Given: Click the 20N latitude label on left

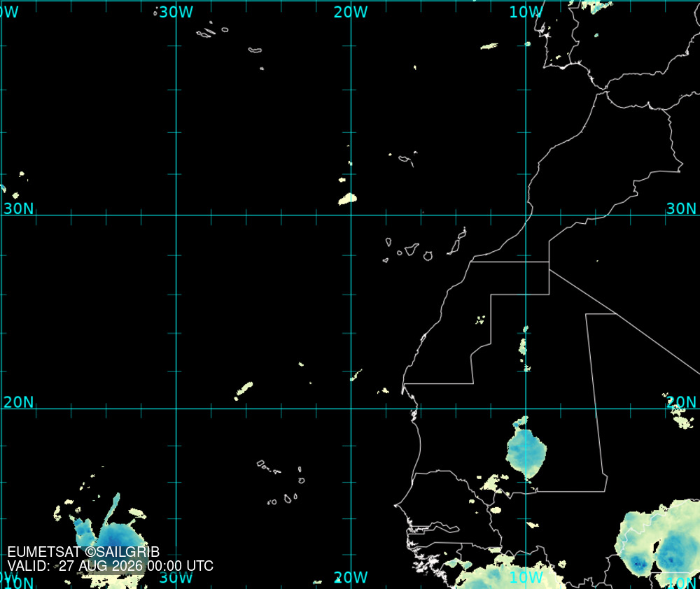Looking at the screenshot, I should (x=18, y=402).
